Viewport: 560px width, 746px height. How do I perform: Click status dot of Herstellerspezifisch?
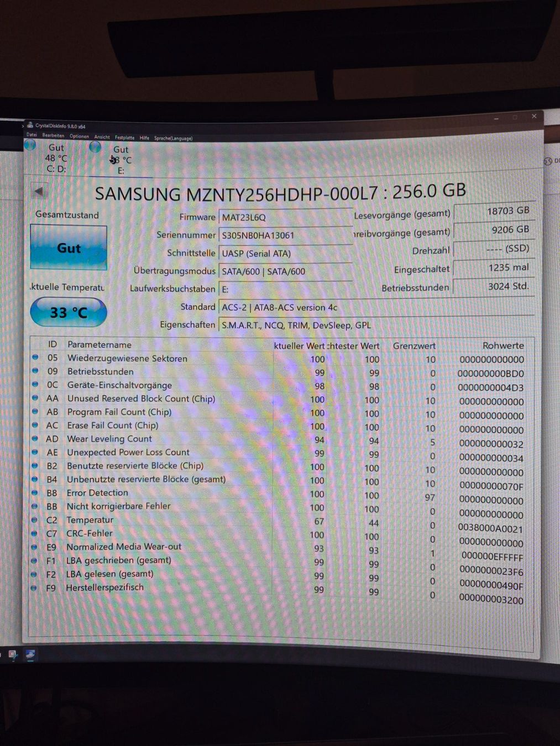(34, 588)
